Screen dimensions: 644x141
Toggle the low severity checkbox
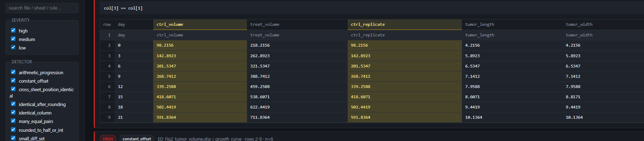click(x=13, y=47)
